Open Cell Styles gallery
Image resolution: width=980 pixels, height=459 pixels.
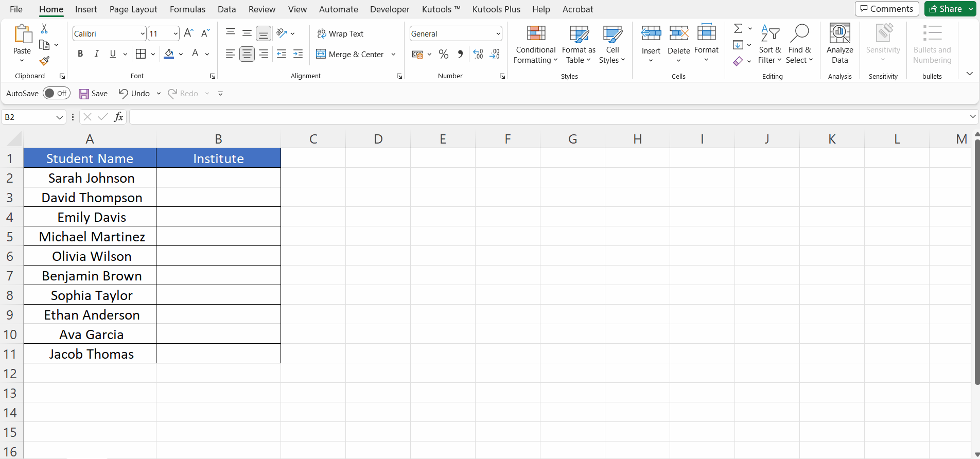click(612, 45)
